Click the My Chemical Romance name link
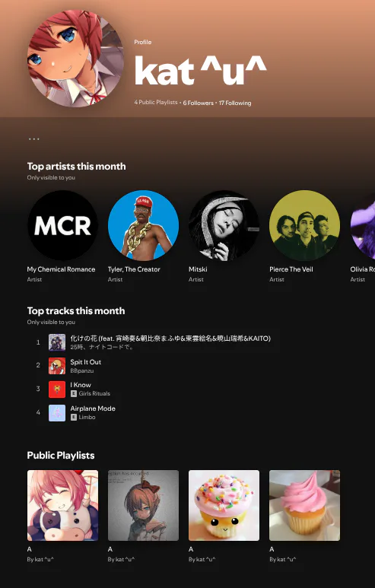375x588 pixels. 61,269
